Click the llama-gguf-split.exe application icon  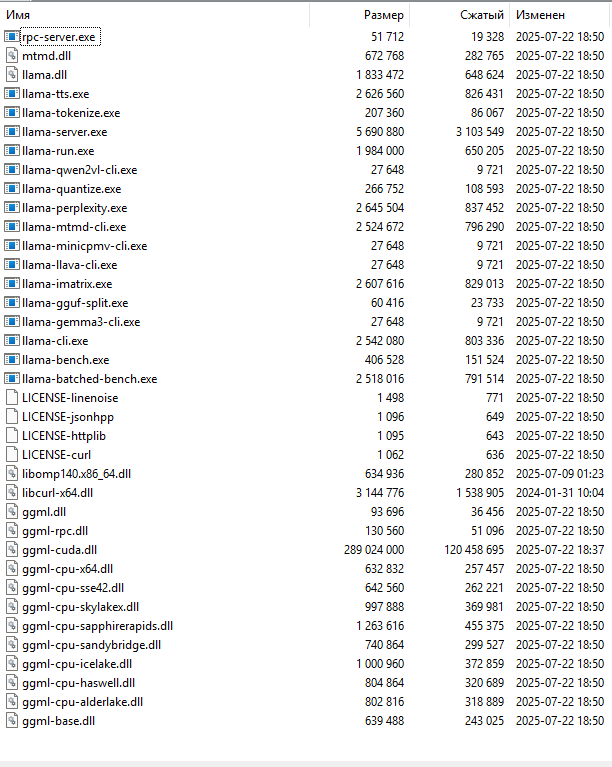(12, 303)
